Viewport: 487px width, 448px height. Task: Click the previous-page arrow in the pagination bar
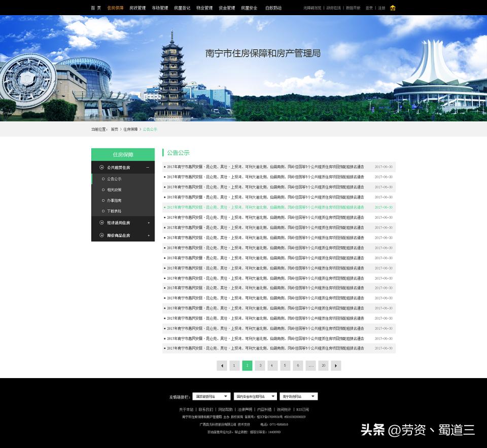coord(222,365)
